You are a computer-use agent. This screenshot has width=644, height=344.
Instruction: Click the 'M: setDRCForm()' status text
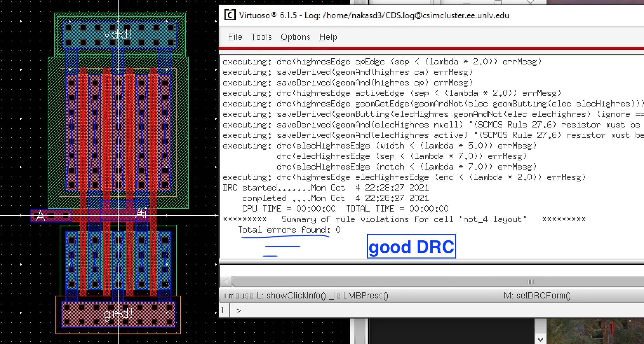pos(537,296)
